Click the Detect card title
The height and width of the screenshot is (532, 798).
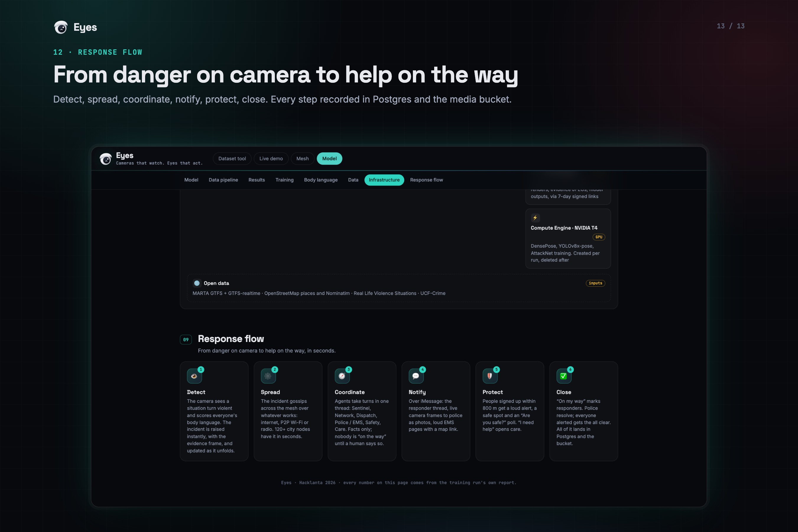pyautogui.click(x=196, y=392)
